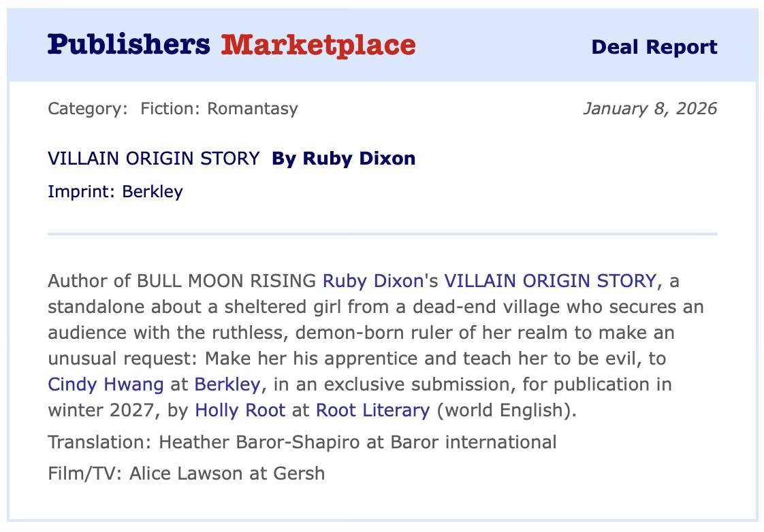
Task: Select the Fiction: Romantasy category text
Action: 219,108
